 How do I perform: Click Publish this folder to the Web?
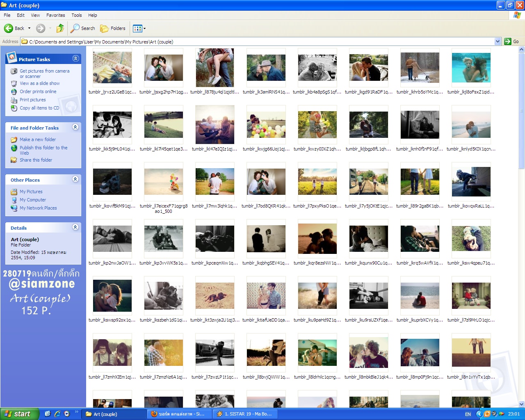click(x=43, y=150)
